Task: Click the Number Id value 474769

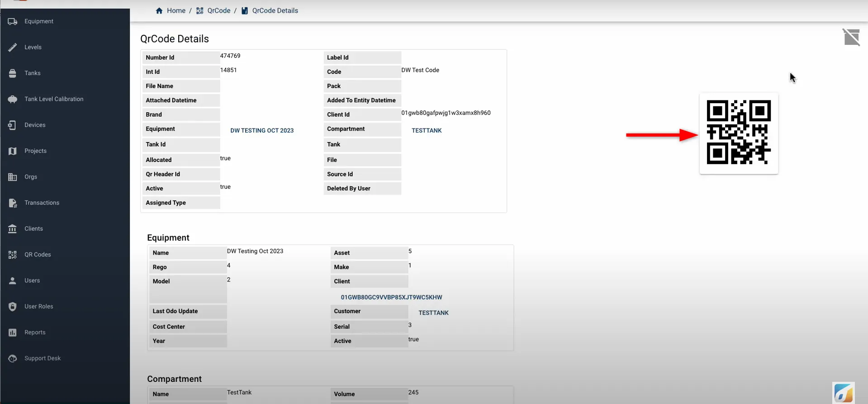Action: [x=230, y=56]
